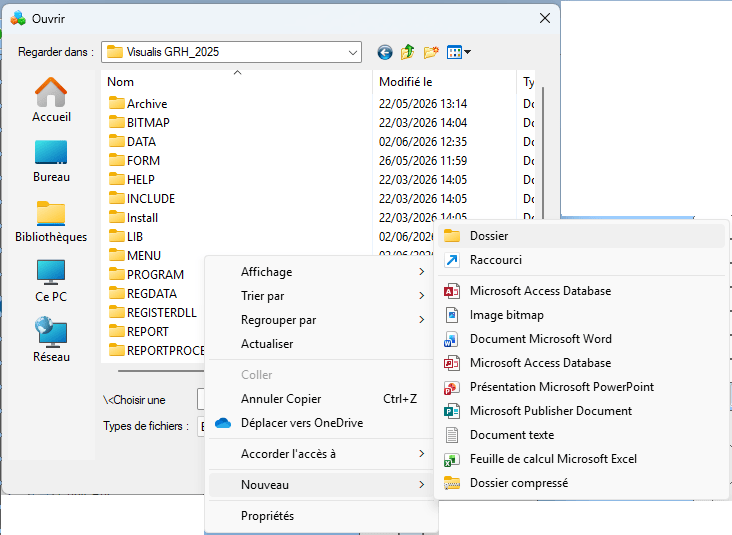The image size is (732, 535).
Task: Create new Microsoft Access Database below Word
Action: point(582,363)
